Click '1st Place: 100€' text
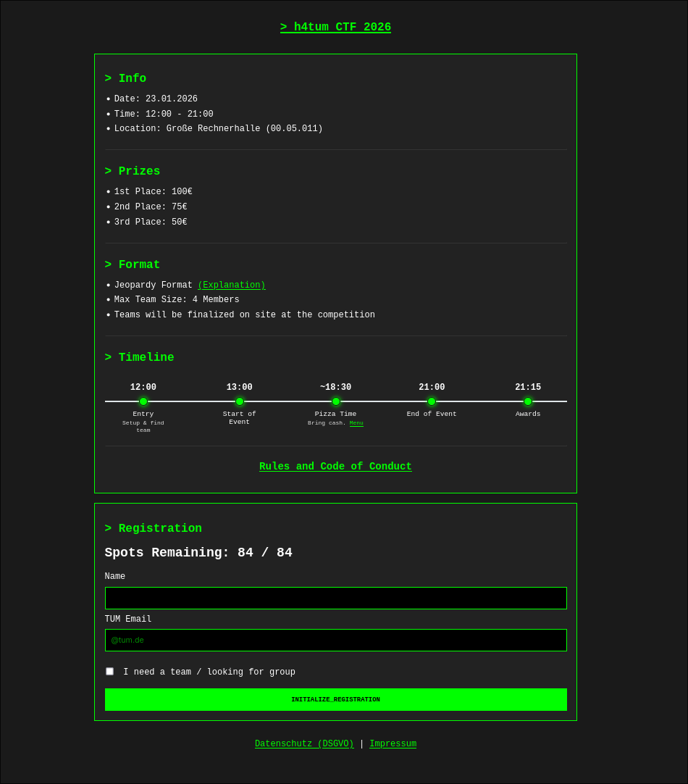The height and width of the screenshot is (784, 688). coord(154,191)
